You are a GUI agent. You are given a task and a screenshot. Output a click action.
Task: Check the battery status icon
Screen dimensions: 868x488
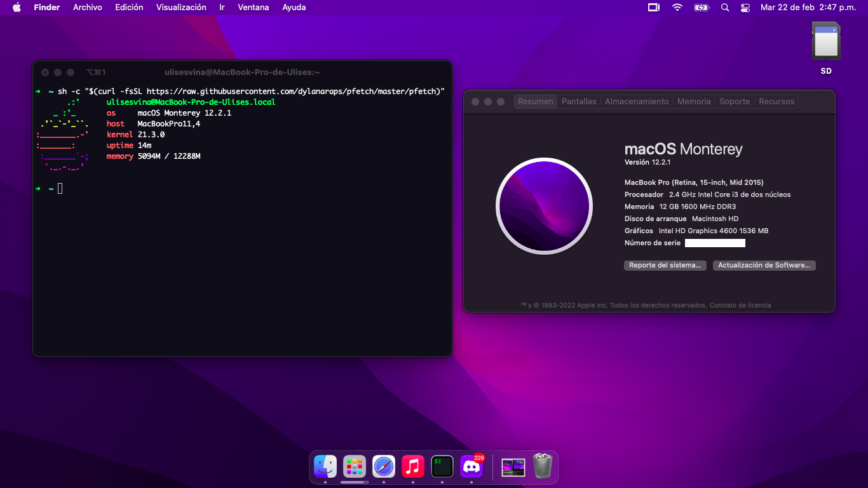tap(701, 8)
